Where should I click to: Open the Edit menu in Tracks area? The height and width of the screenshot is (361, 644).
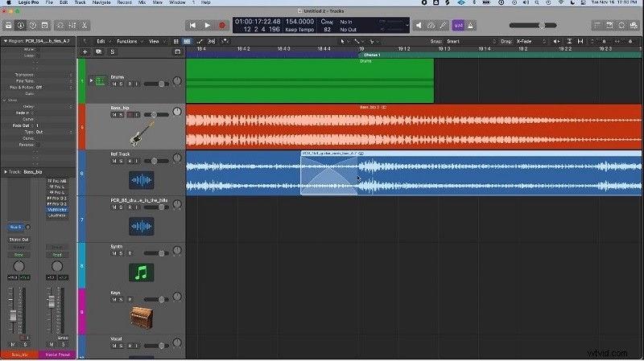tap(103, 42)
